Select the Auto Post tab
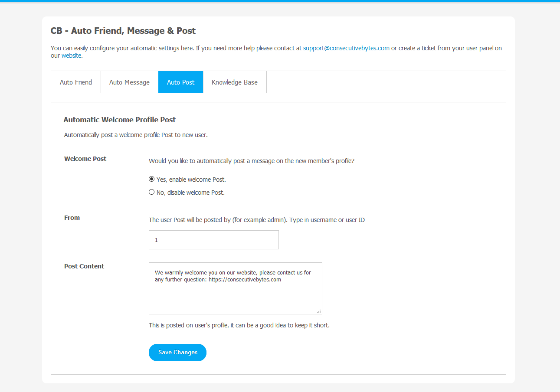 click(180, 82)
